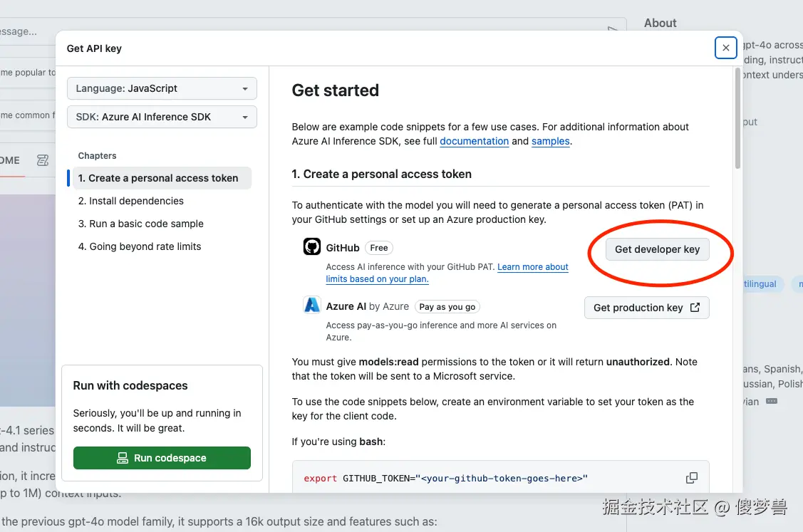Open the documentation link
Screen dimensions: 803x532
pyautogui.click(x=474, y=141)
